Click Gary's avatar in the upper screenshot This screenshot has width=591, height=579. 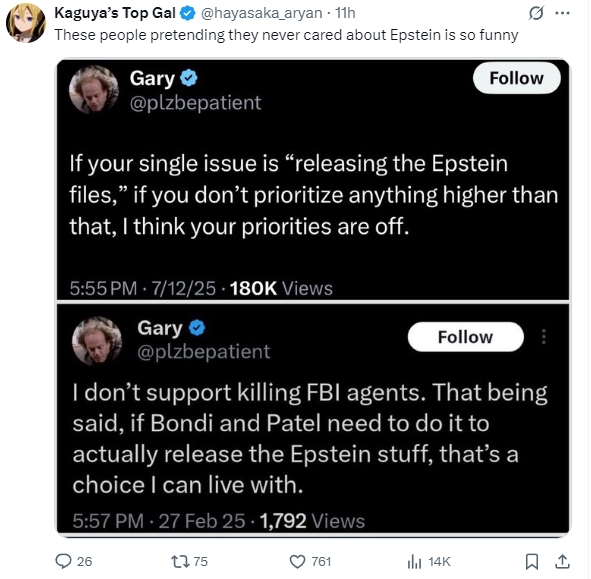pyautogui.click(x=94, y=89)
